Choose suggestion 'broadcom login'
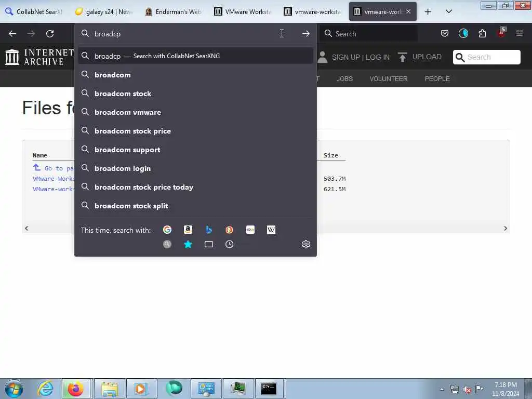The width and height of the screenshot is (532, 399). tap(195, 168)
